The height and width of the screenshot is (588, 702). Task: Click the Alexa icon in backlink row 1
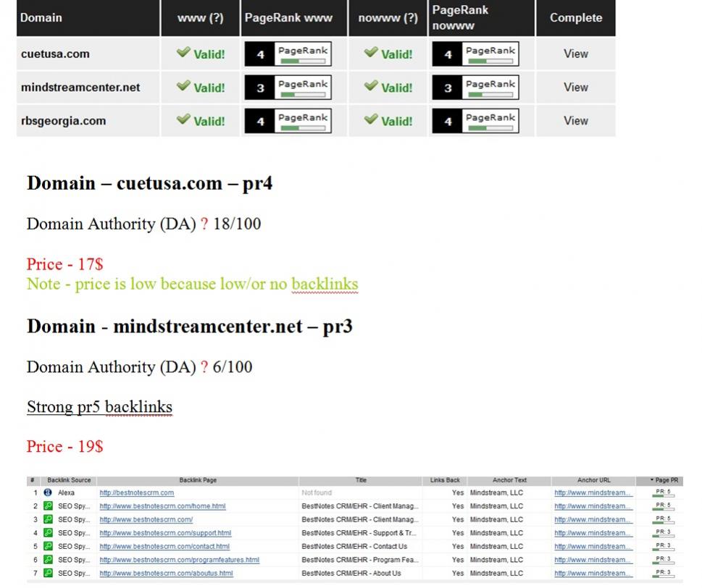[x=48, y=492]
